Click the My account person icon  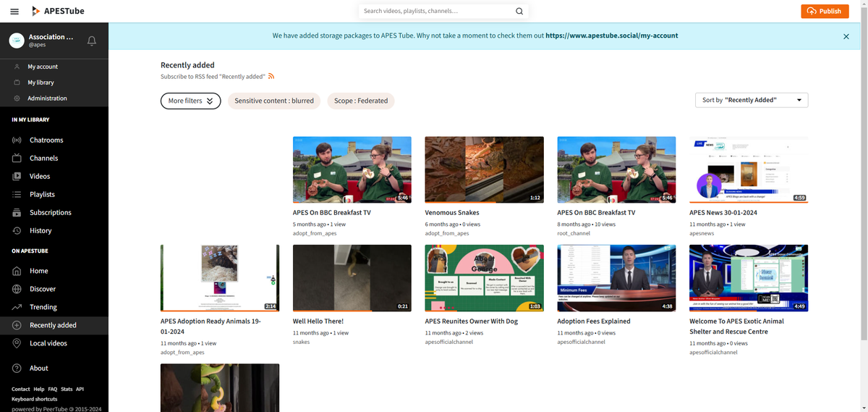pos(17,67)
